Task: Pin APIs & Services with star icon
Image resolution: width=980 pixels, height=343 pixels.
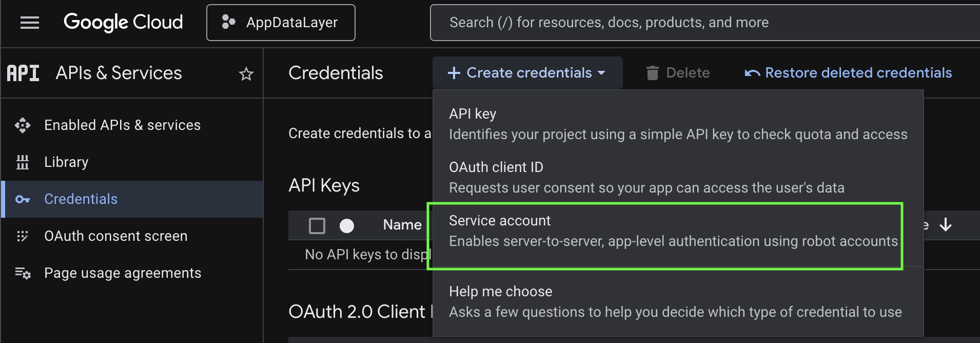Action: pyautogui.click(x=246, y=74)
